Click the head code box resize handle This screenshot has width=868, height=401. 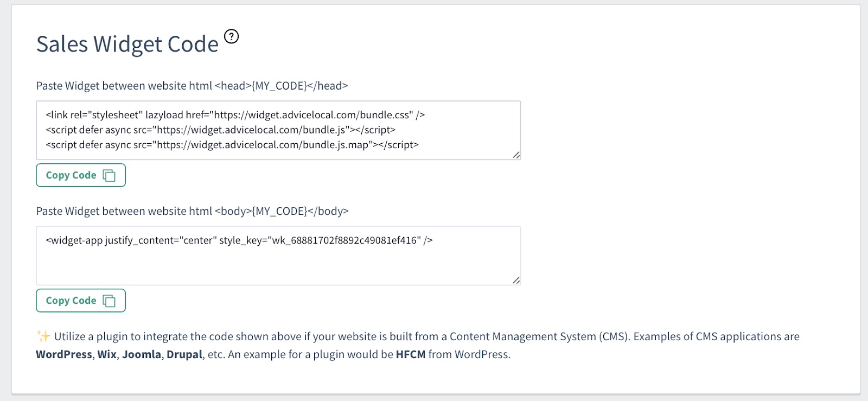coord(516,155)
